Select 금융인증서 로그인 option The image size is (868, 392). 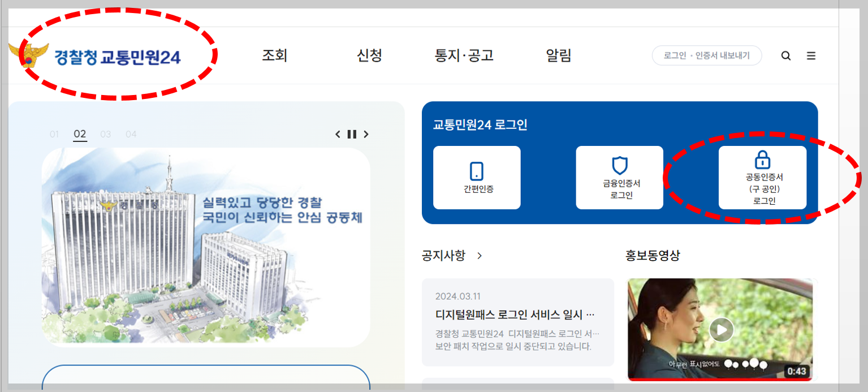[x=620, y=178]
